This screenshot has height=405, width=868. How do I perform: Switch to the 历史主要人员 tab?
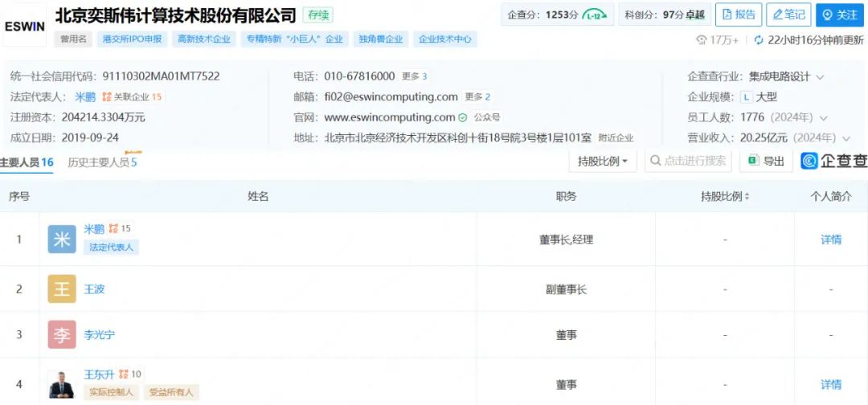point(102,162)
